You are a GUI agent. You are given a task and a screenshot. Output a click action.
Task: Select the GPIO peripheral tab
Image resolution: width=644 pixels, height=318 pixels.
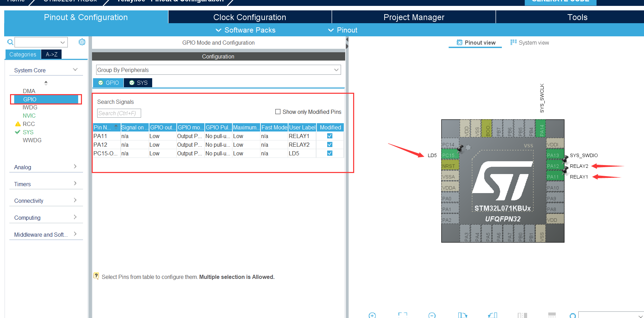(x=109, y=83)
